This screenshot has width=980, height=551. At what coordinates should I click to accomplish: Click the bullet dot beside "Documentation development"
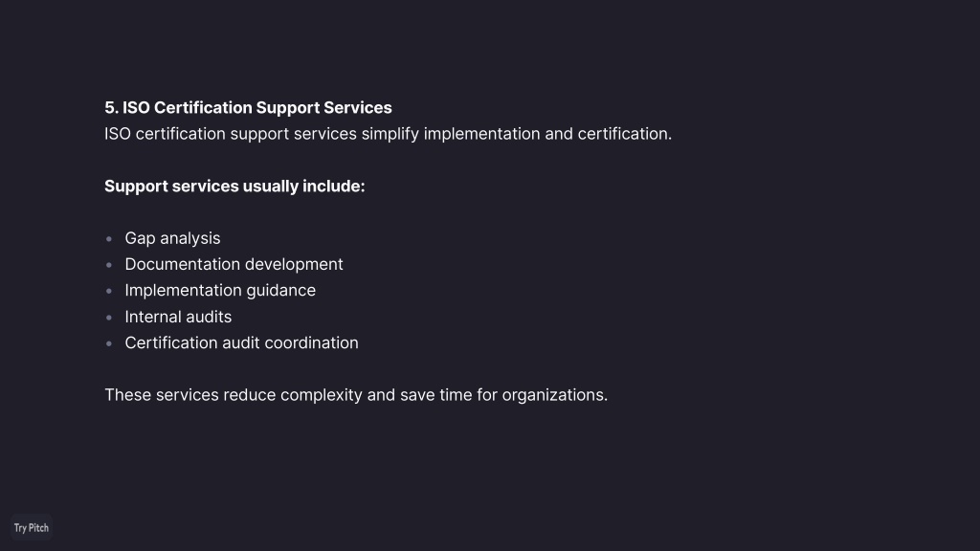click(x=109, y=264)
